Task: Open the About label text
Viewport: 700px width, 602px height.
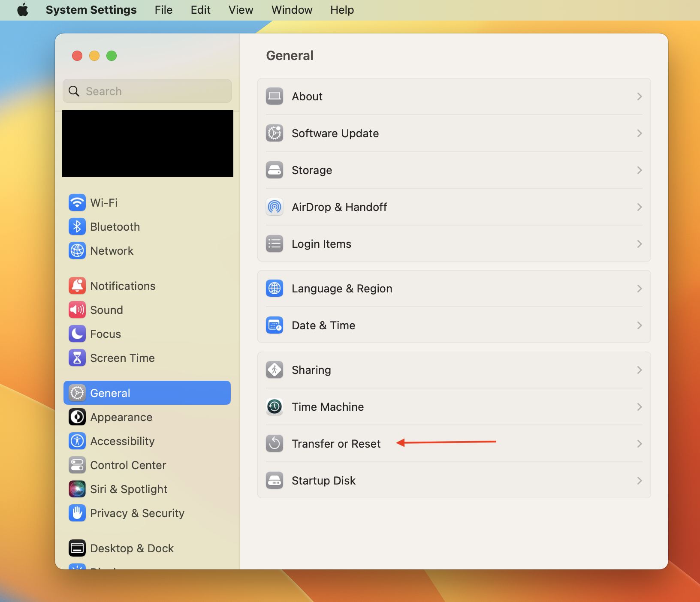Action: [x=307, y=96]
